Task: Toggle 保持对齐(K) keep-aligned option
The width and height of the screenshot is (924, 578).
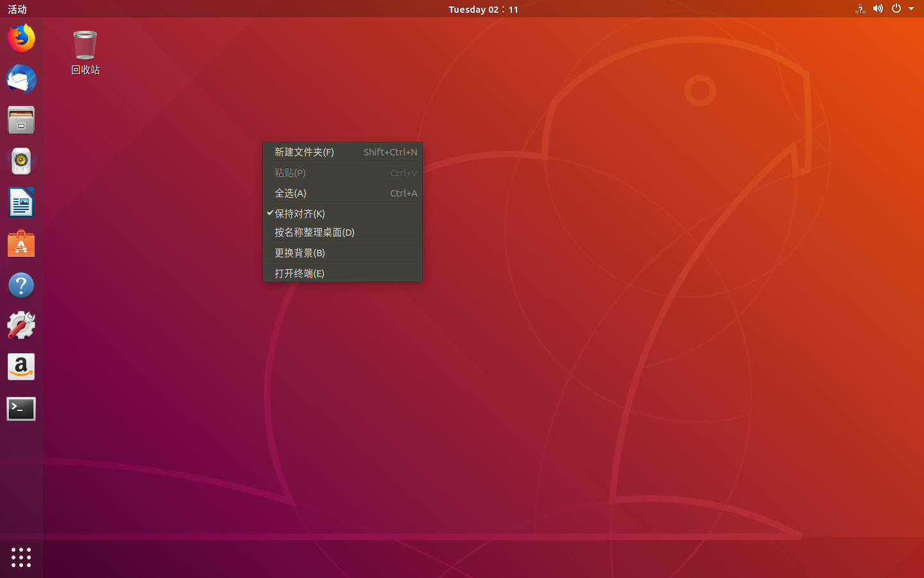Action: tap(299, 213)
